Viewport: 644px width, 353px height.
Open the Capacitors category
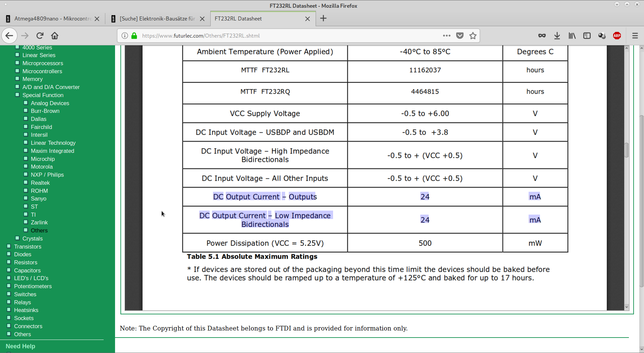coord(27,270)
